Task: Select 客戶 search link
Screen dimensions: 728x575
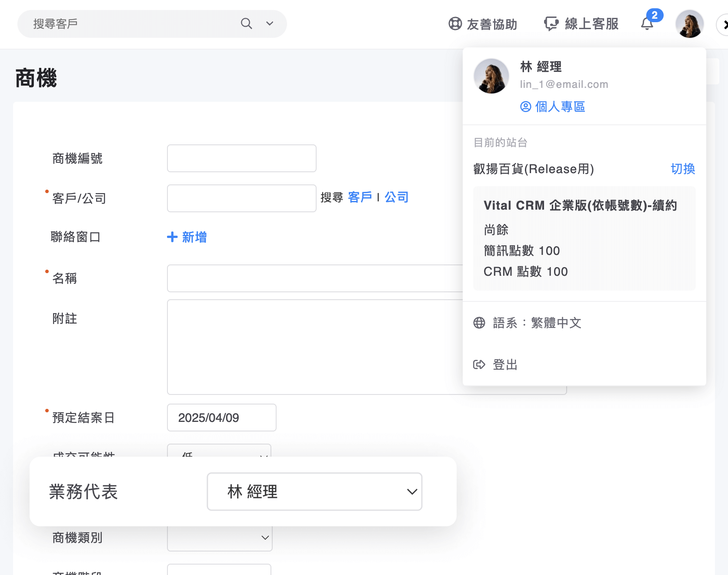Action: [360, 197]
